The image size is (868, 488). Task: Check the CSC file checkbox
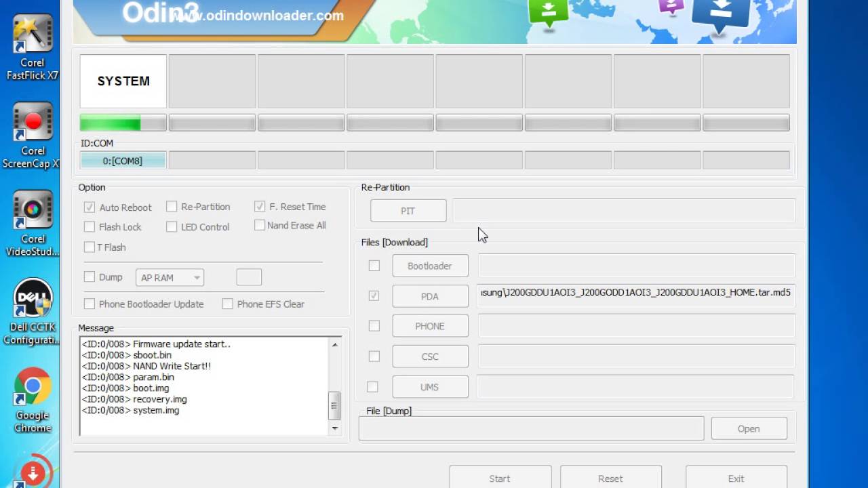[374, 357]
